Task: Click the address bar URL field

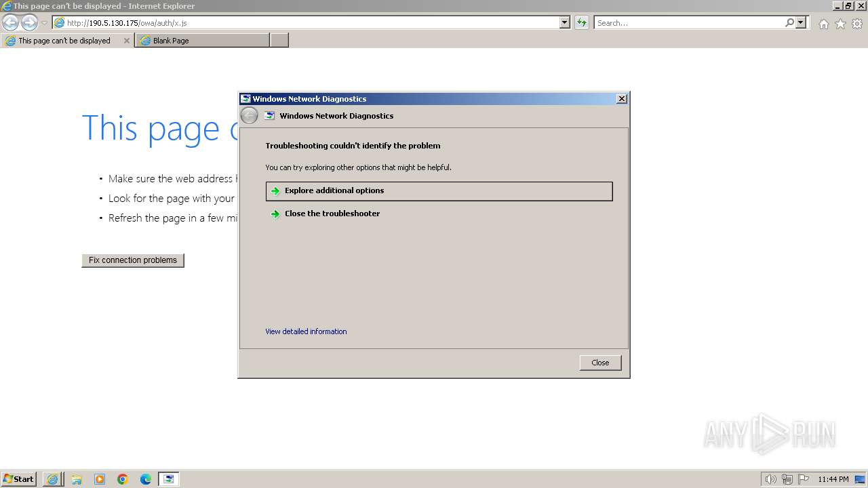Action: tap(306, 23)
